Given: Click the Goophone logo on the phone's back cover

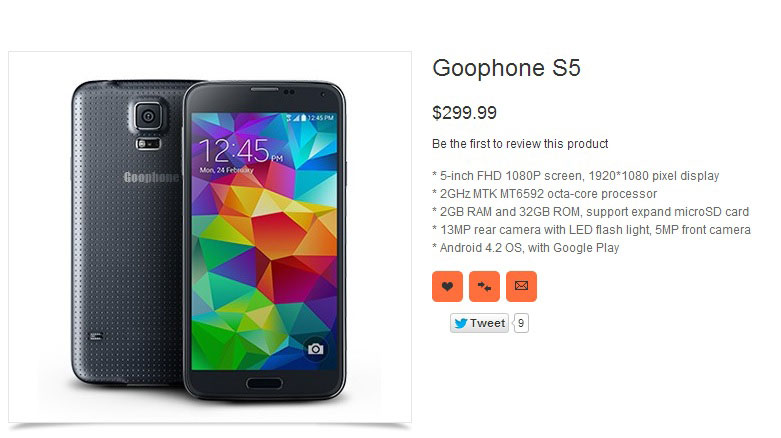Looking at the screenshot, I should (151, 177).
